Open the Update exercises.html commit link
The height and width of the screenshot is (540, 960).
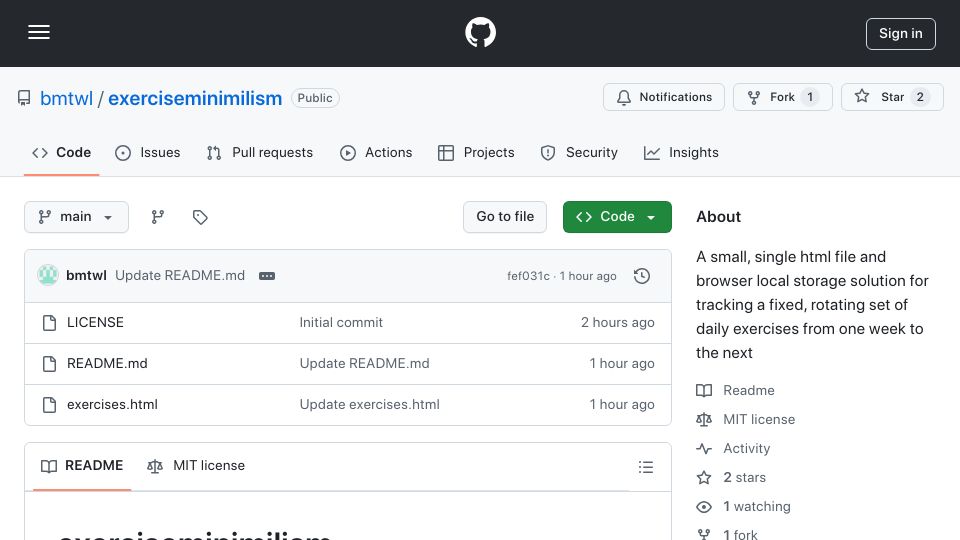pos(369,405)
